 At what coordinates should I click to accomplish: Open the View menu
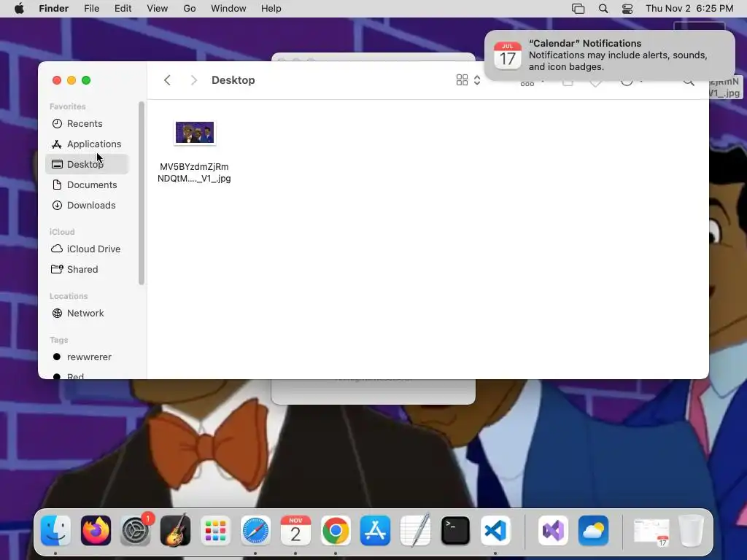pos(158,9)
